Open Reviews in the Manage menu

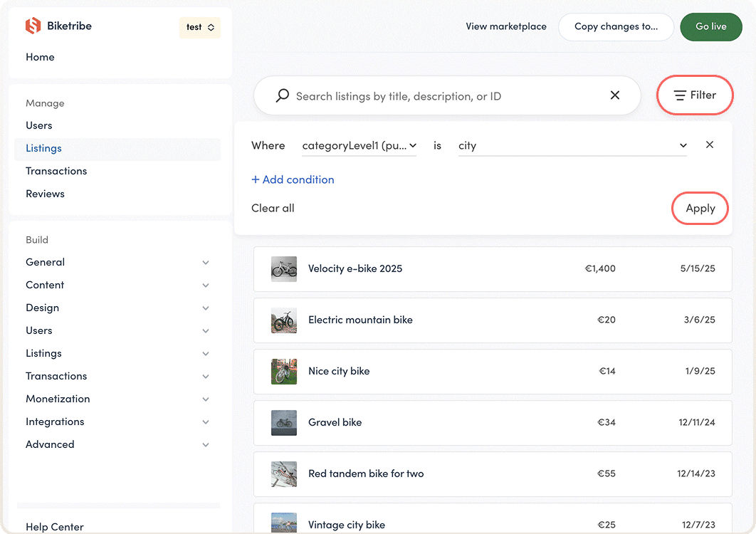click(45, 194)
